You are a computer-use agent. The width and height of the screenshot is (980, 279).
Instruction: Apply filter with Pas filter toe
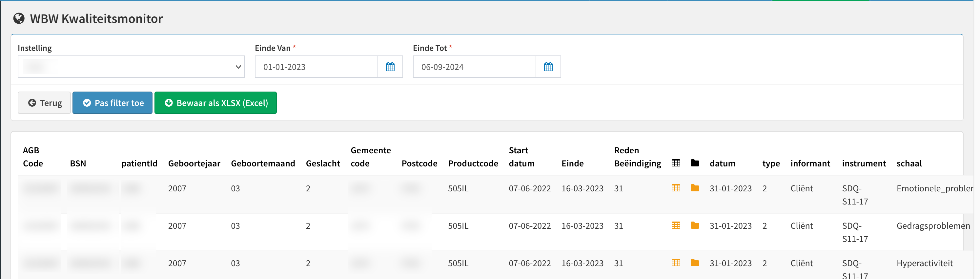click(112, 103)
